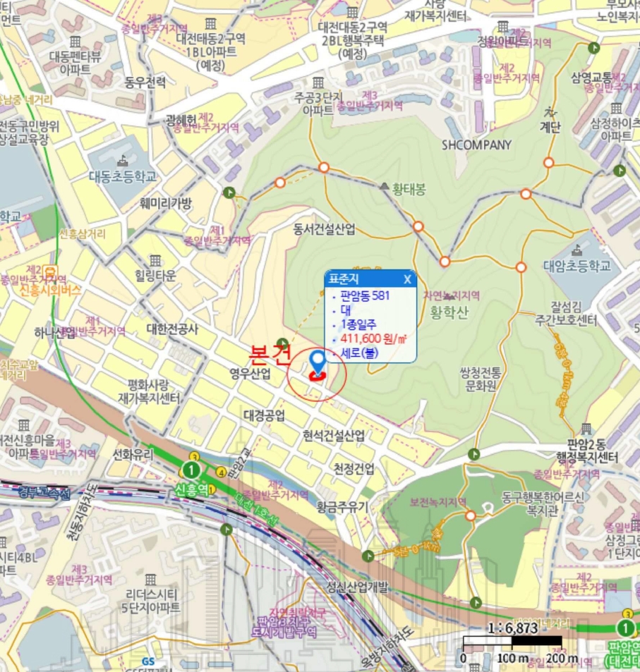Click the 정원아파트 building icon

click(502, 27)
